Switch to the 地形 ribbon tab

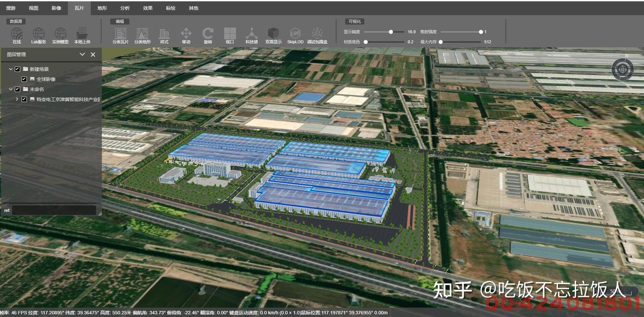[x=102, y=8]
